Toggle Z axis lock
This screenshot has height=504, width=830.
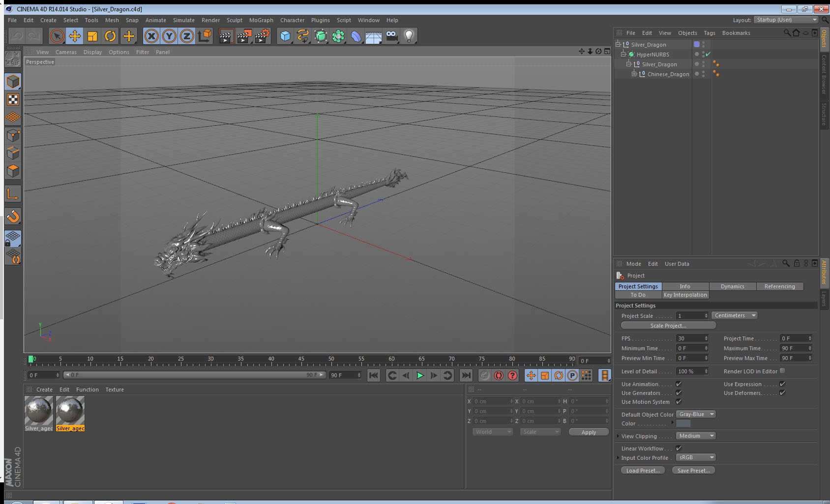point(187,36)
